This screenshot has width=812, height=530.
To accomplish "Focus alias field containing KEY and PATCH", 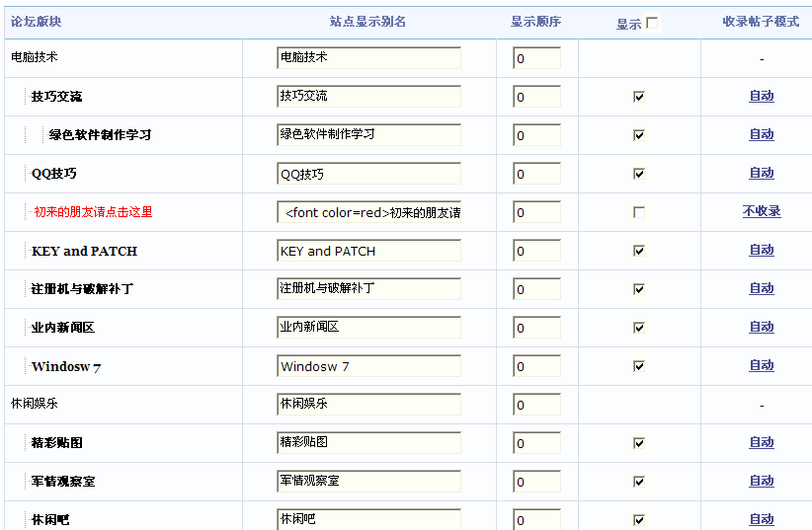I will tap(368, 250).
